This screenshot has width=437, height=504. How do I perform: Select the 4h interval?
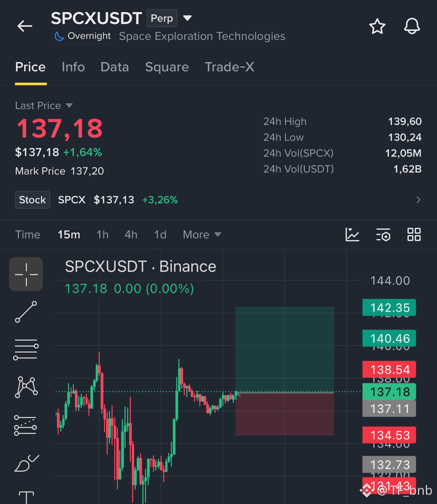coord(131,235)
